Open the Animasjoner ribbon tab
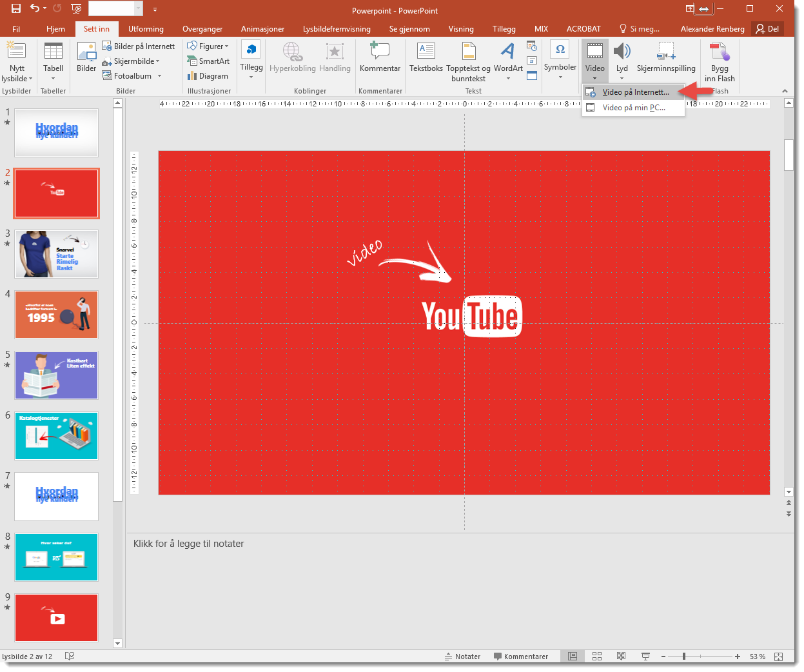 [x=262, y=29]
